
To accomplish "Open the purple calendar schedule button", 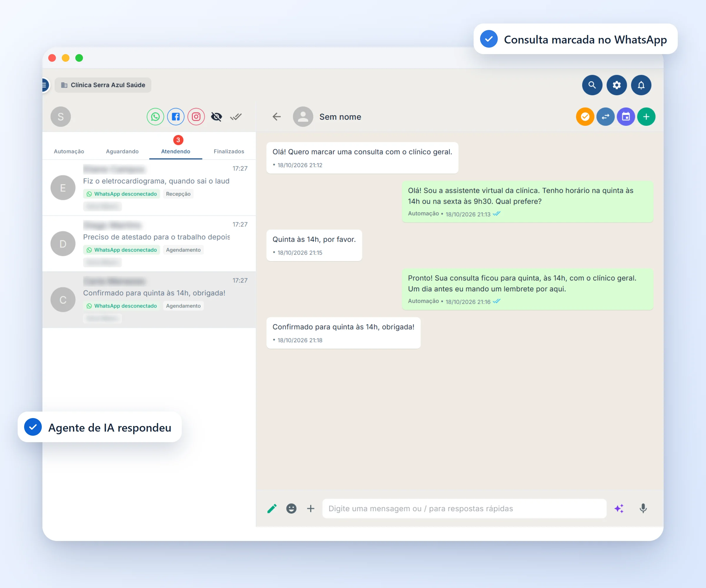I will pos(626,117).
